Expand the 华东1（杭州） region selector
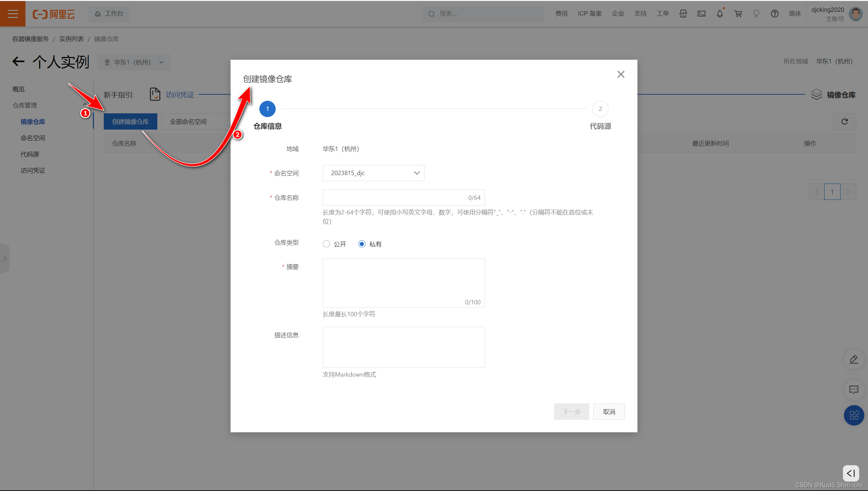Viewport: 868px width, 491px height. point(134,62)
